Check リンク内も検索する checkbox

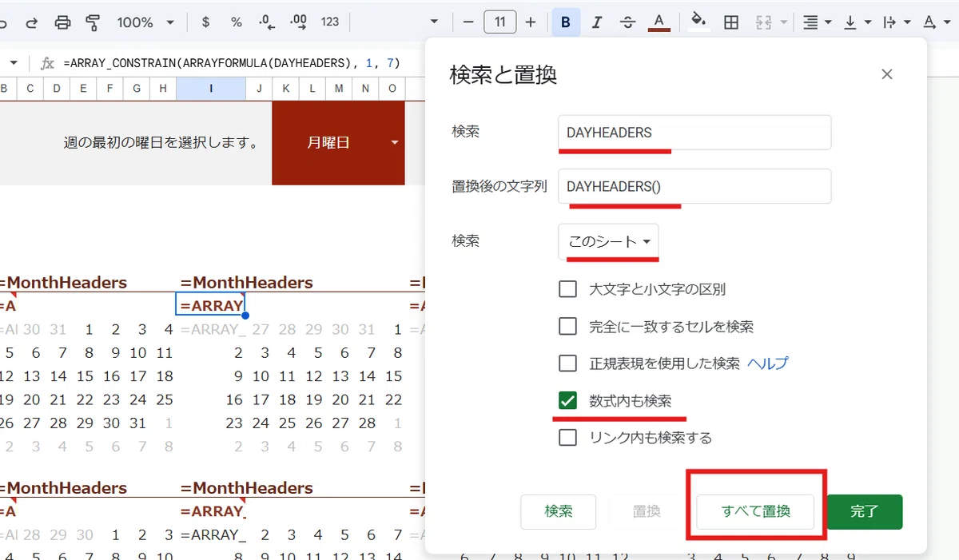(x=567, y=437)
